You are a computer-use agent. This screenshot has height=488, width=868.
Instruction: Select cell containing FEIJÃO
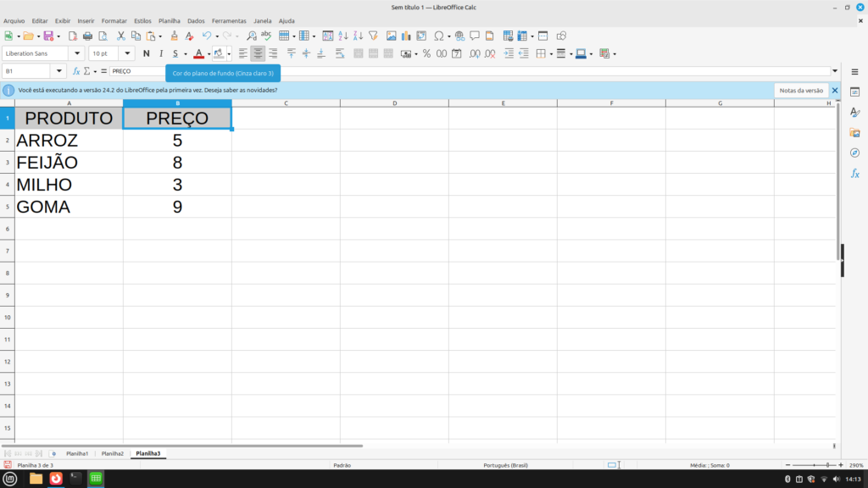69,163
